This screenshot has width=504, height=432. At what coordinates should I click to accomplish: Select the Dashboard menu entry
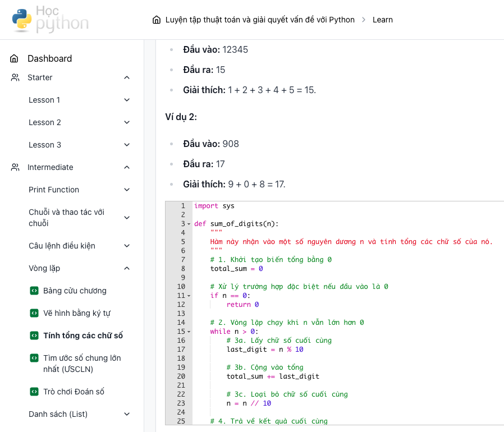[49, 58]
